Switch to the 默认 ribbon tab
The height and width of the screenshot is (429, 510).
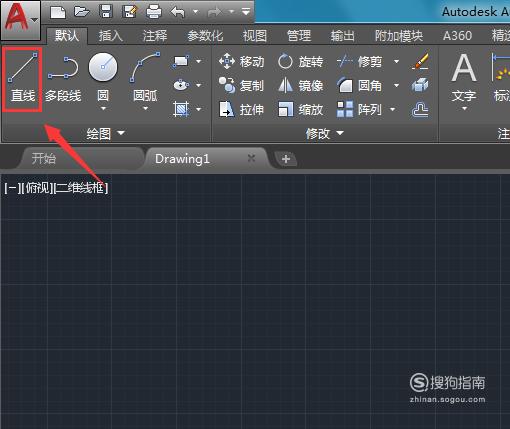coord(67,35)
